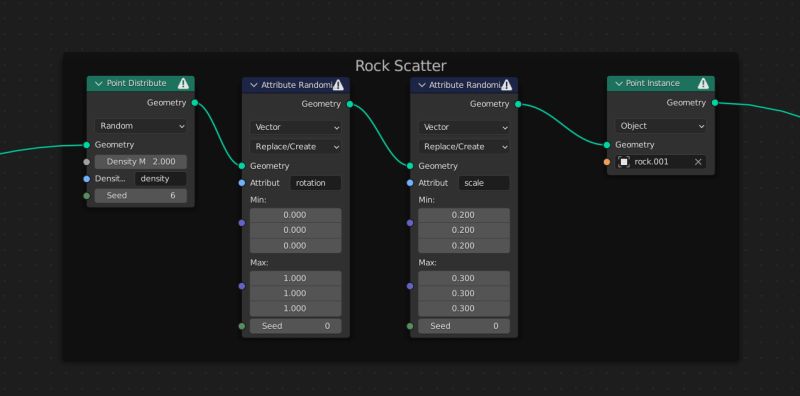The image size is (800, 396).
Task: Select the Point Instance node header
Action: (x=661, y=83)
